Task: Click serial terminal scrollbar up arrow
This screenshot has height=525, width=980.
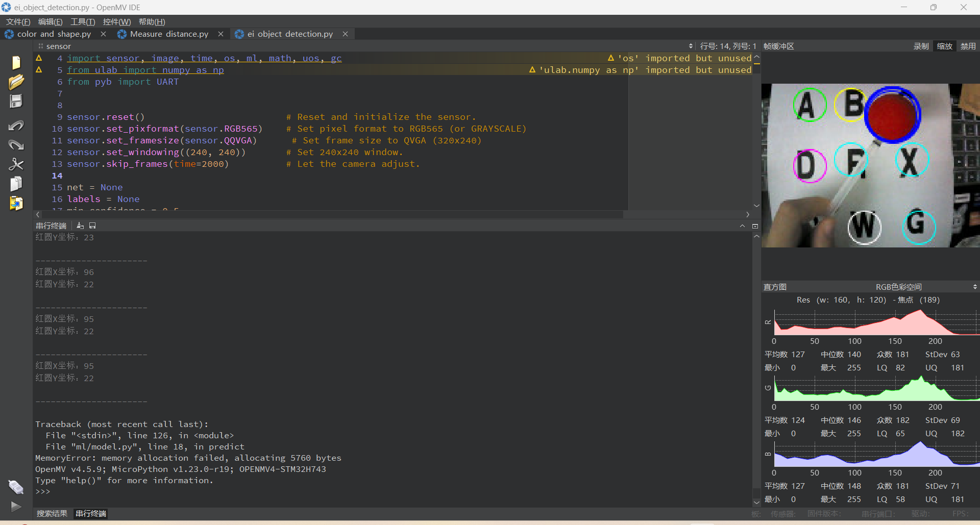Action: [757, 236]
